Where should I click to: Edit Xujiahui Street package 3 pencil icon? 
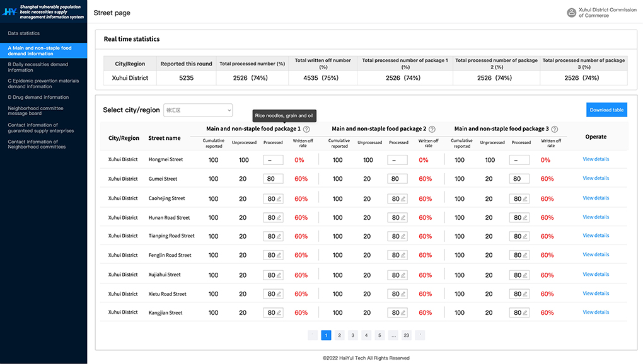tap(525, 275)
